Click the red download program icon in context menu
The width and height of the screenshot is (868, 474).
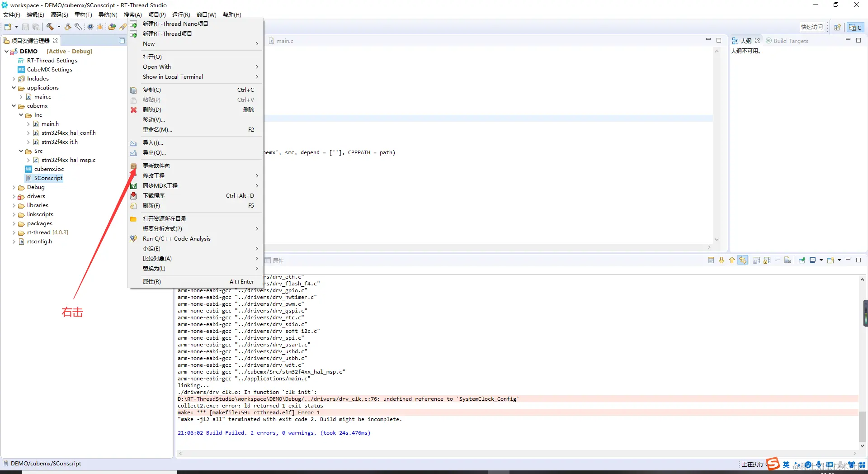[133, 196]
